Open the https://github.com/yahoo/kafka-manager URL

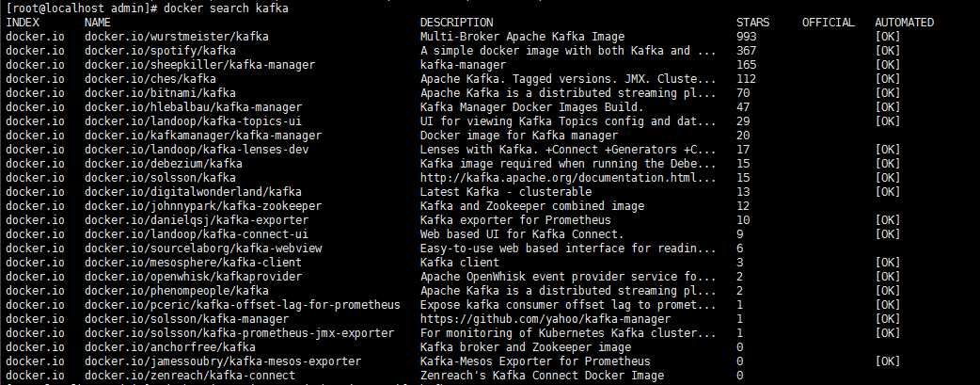(x=545, y=319)
